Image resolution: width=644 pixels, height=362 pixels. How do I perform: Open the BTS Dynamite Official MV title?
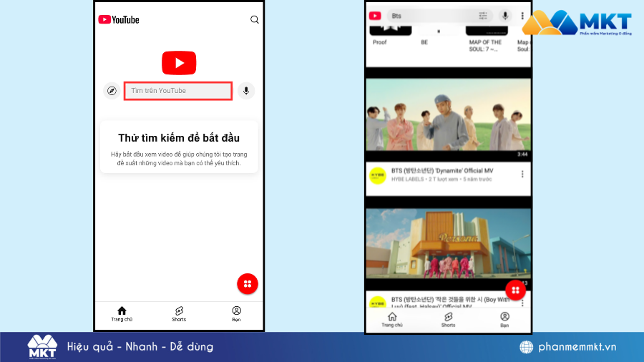442,171
